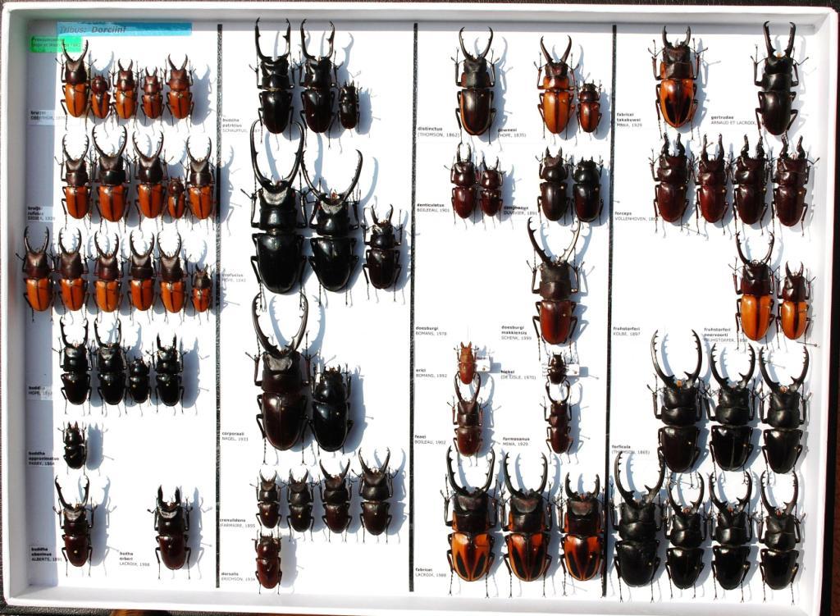
Task: Click the crenulidens Fairmaire species label
Action: (x=237, y=522)
